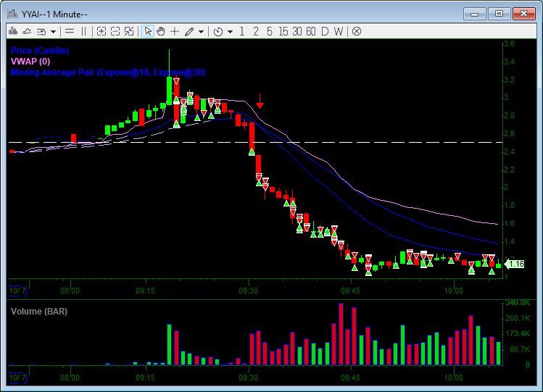Screen dimensions: 543x392
Task: Click the fit-to-window zoom icon
Action: (x=129, y=31)
